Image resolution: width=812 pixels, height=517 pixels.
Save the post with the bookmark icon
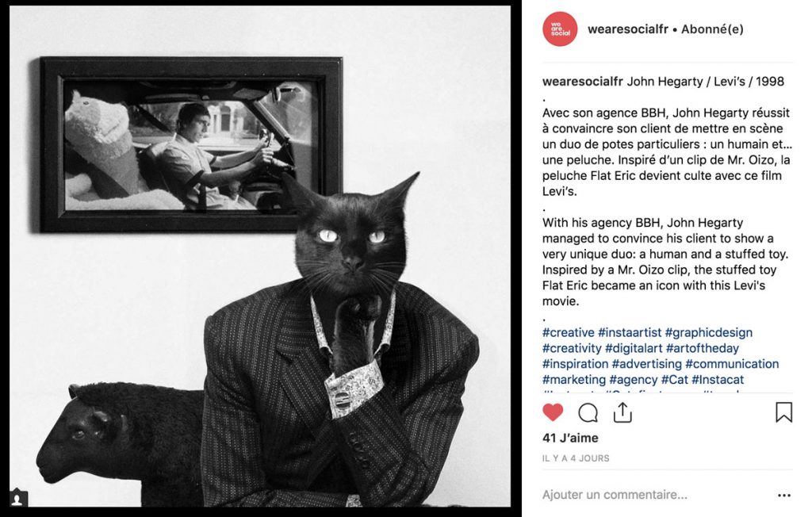point(783,412)
